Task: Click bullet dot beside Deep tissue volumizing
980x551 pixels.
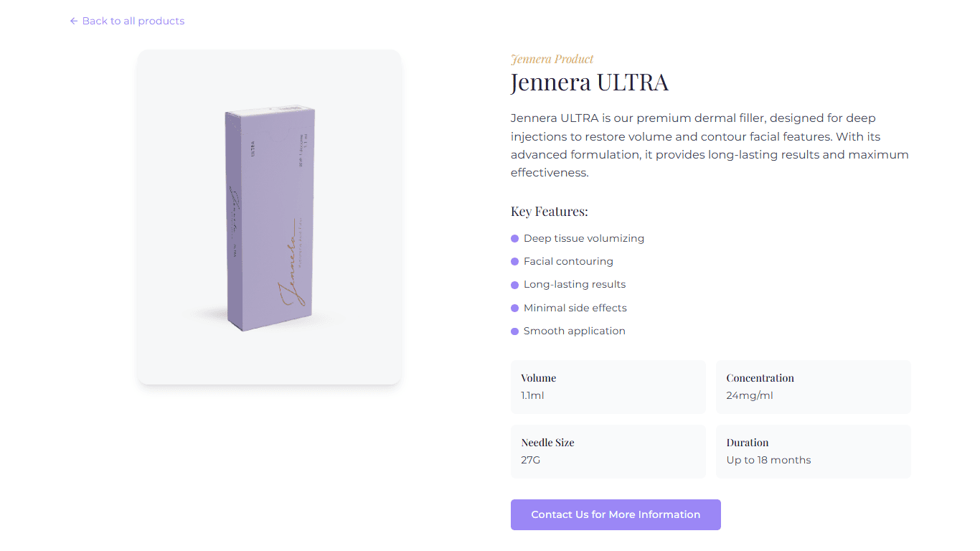Action: [514, 238]
